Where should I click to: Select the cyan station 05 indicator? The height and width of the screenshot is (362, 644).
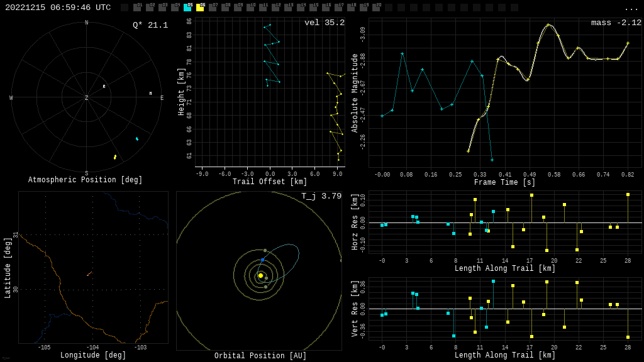[x=187, y=8]
